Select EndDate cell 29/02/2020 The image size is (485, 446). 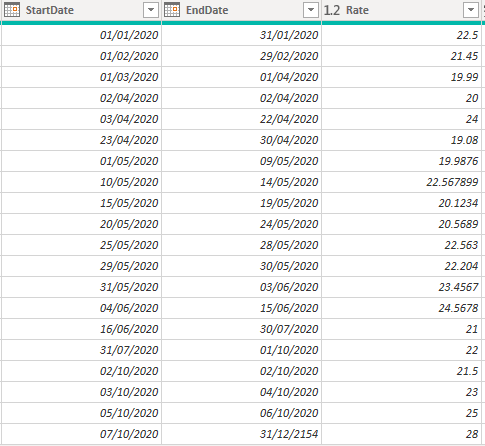tap(242, 56)
